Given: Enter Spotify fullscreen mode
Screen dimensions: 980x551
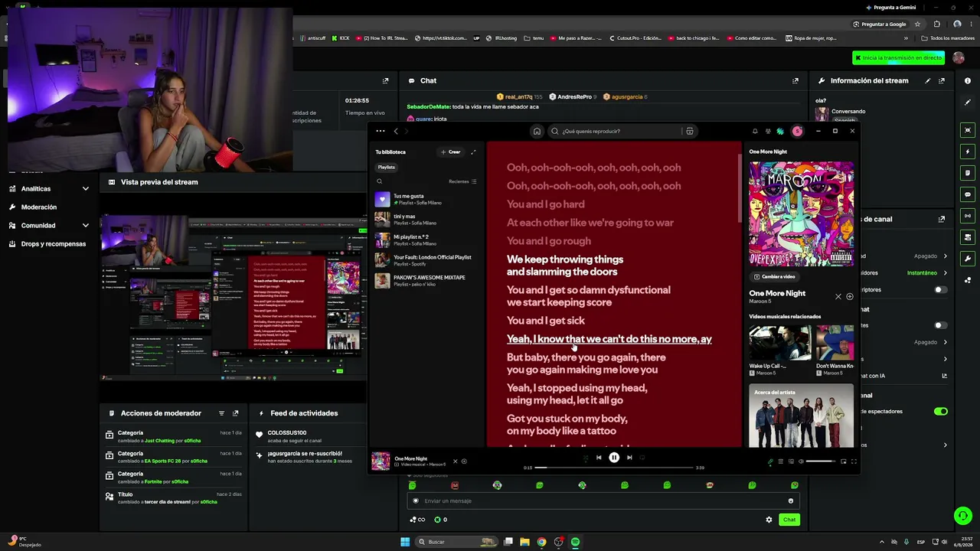Looking at the screenshot, I should [854, 461].
